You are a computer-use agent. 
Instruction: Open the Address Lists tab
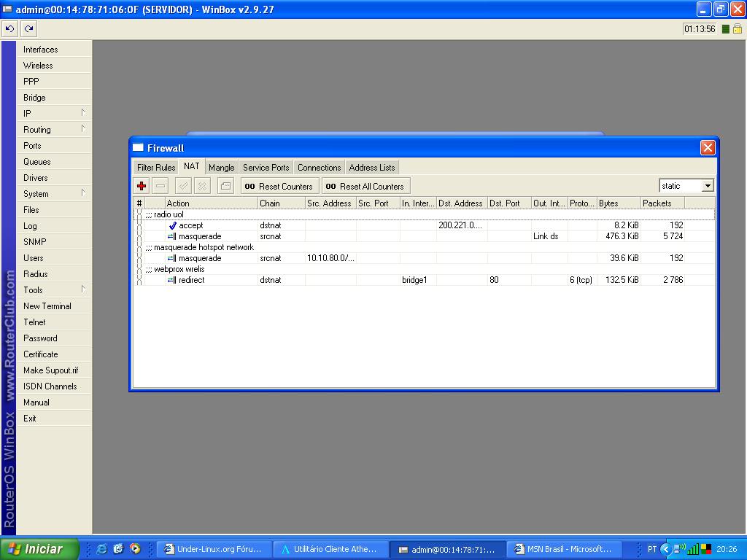coord(372,168)
